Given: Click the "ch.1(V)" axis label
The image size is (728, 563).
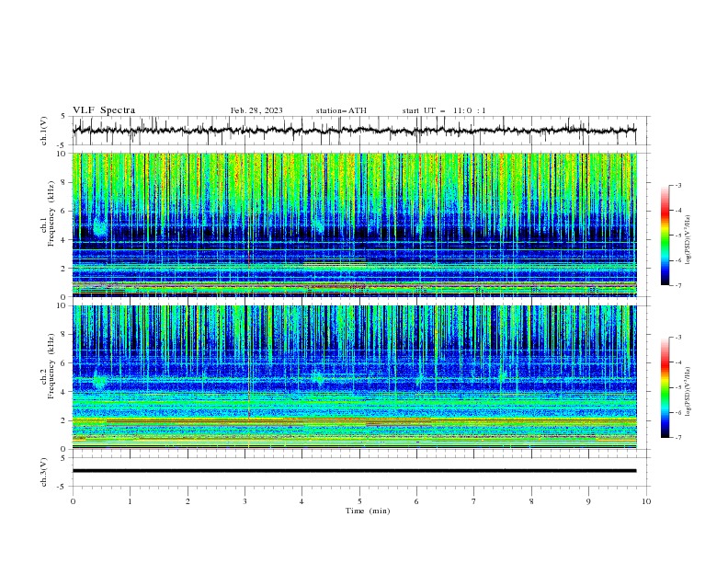Looking at the screenshot, I should (44, 131).
